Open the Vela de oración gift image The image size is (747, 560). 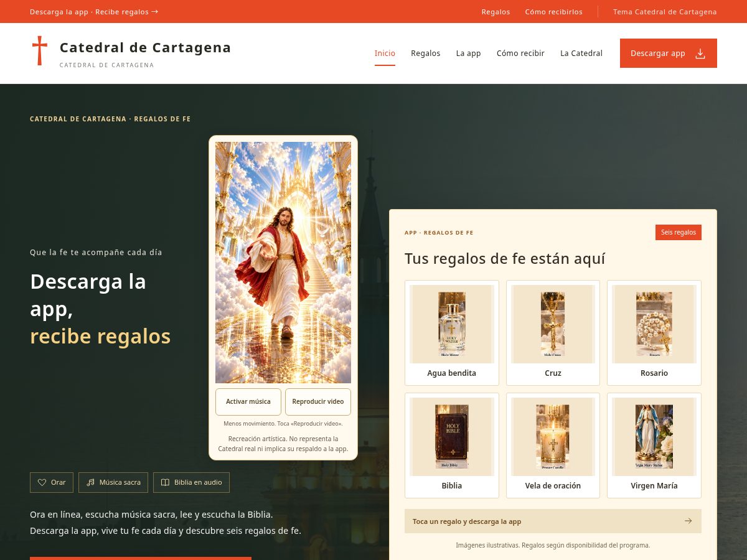tap(553, 437)
